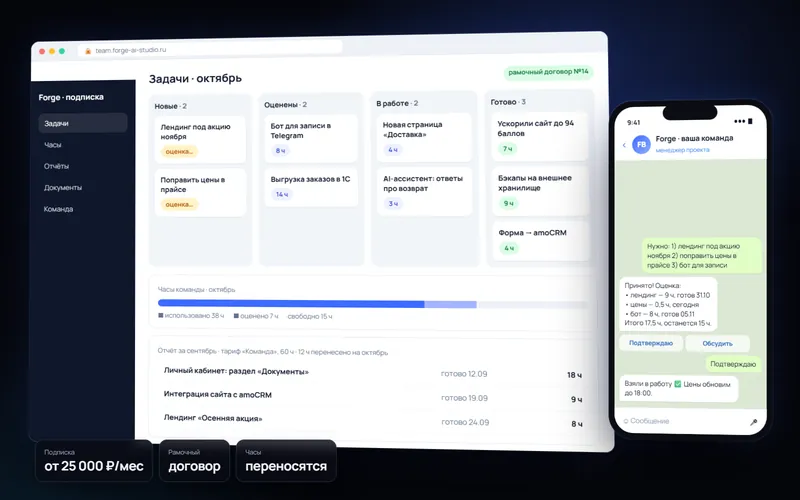Screen dimensions: 800x500
Task: Click the 4 ч badge on the Форма → amoCRM card
Action: 509,248
